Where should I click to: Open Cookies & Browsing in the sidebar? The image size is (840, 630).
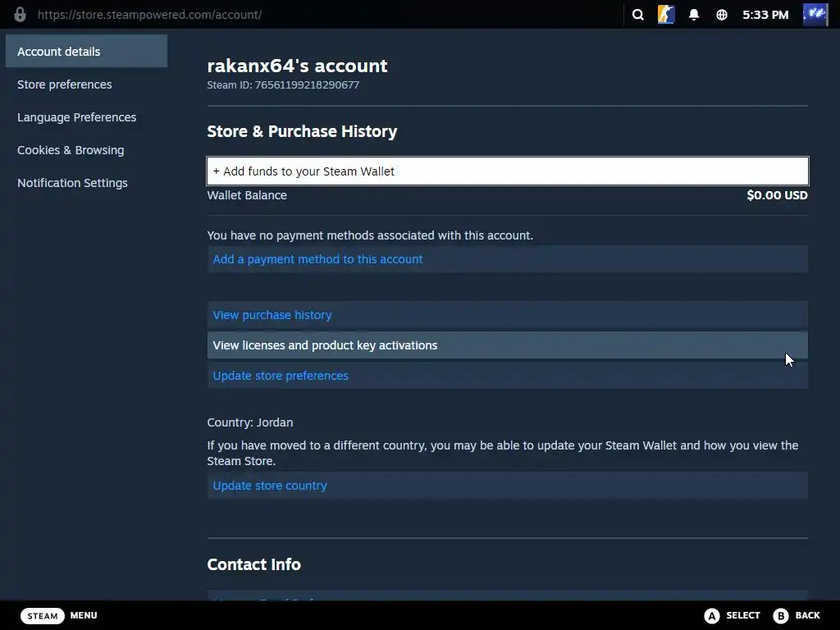[x=71, y=150]
